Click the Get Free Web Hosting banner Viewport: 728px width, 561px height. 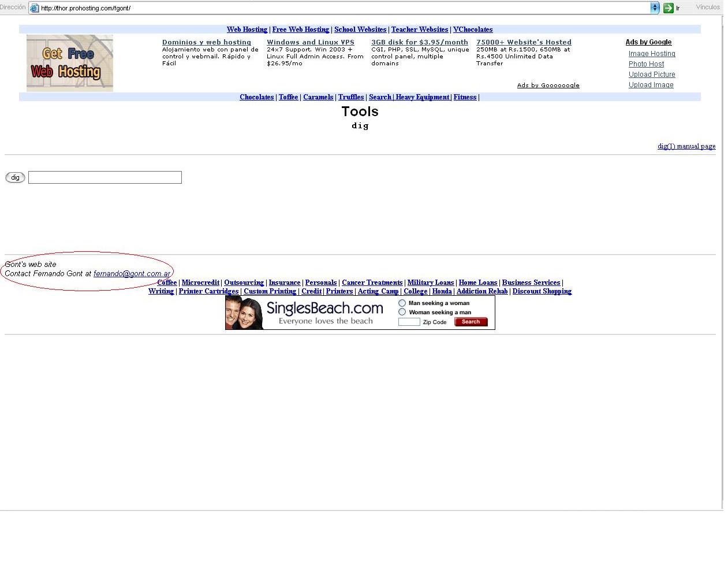(x=70, y=63)
